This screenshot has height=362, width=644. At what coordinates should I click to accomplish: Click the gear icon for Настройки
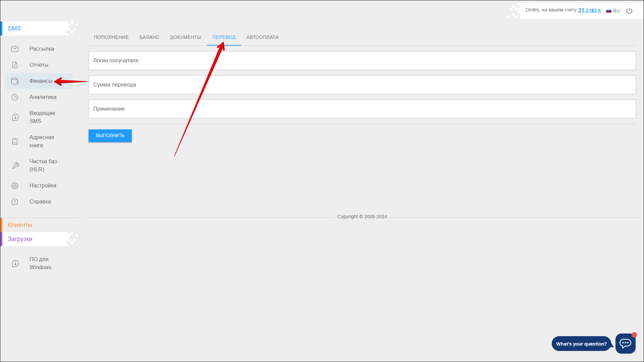coord(15,186)
